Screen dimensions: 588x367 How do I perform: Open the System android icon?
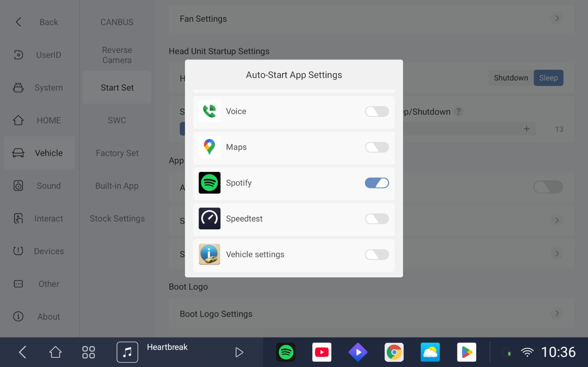(x=18, y=87)
